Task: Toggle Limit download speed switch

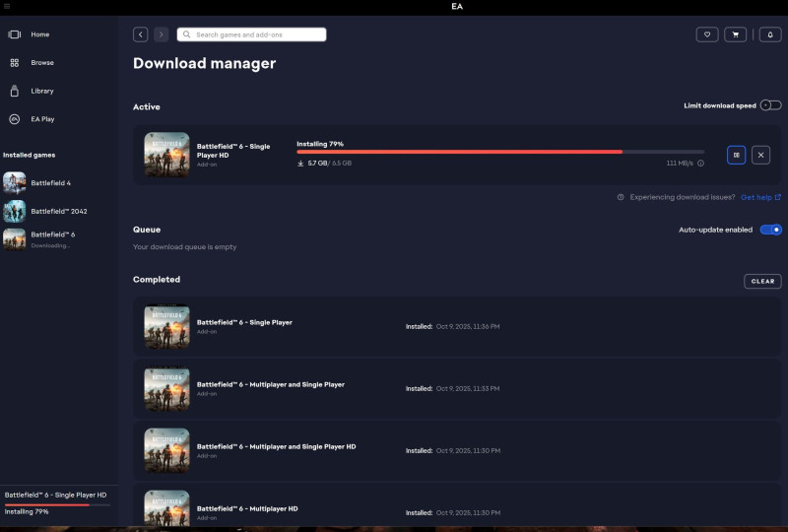Action: point(770,105)
